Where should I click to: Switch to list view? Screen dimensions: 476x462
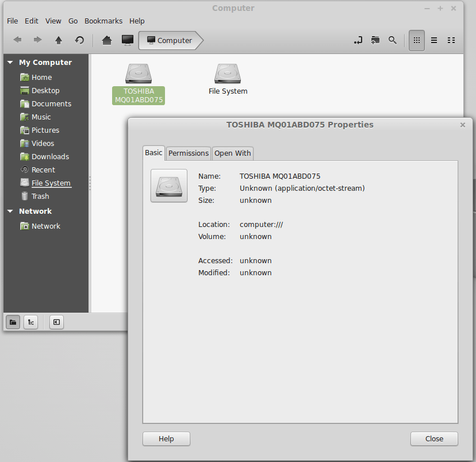click(x=434, y=40)
